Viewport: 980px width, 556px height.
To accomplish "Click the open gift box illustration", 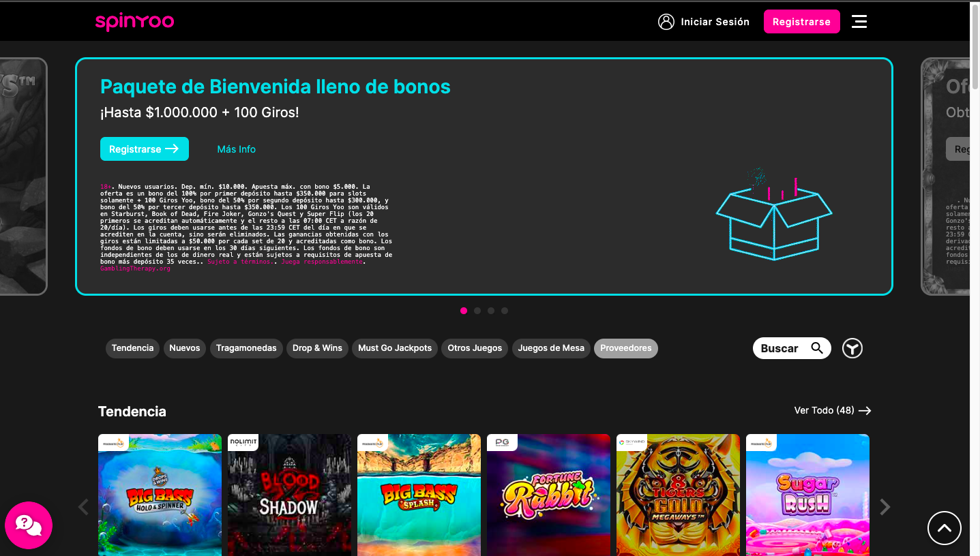I will (774, 214).
